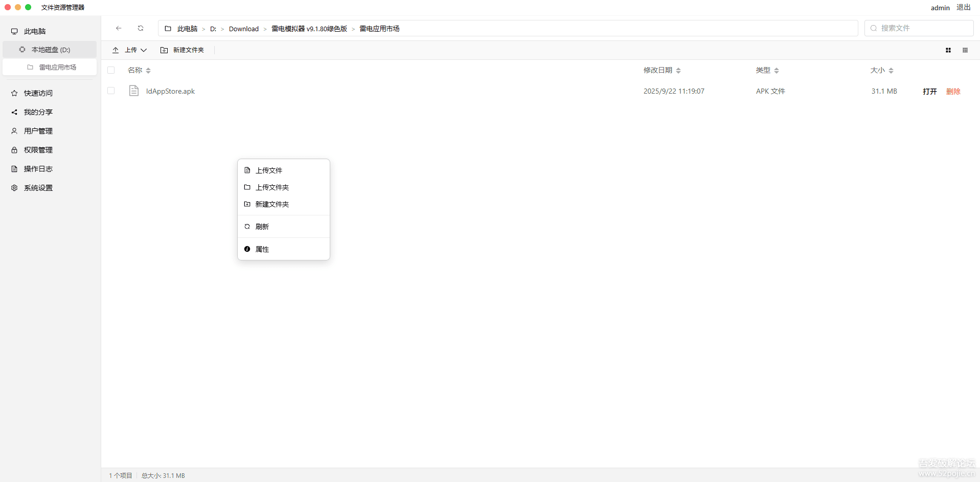Choose 刷新 in the context menu
Viewport: 980px width, 482px height.
click(262, 227)
